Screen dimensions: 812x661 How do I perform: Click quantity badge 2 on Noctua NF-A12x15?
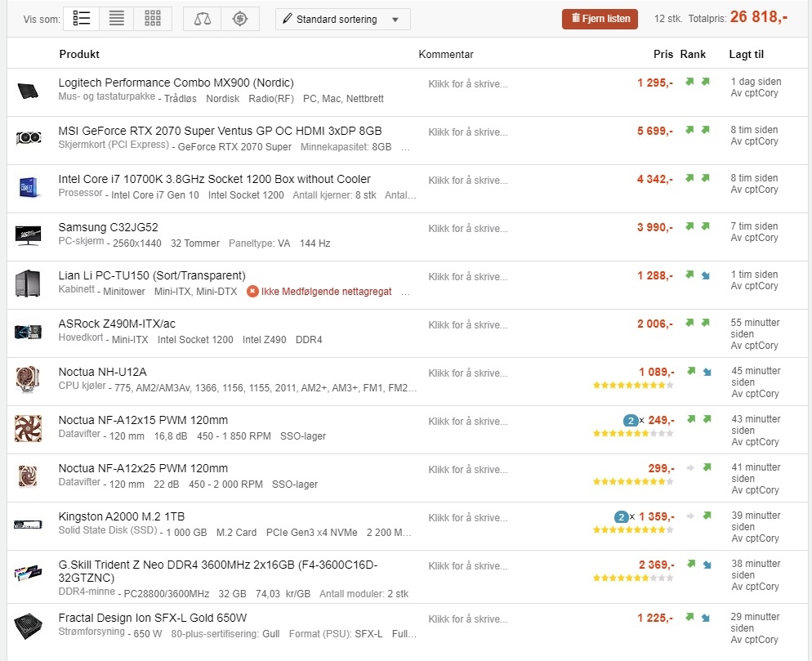click(630, 421)
